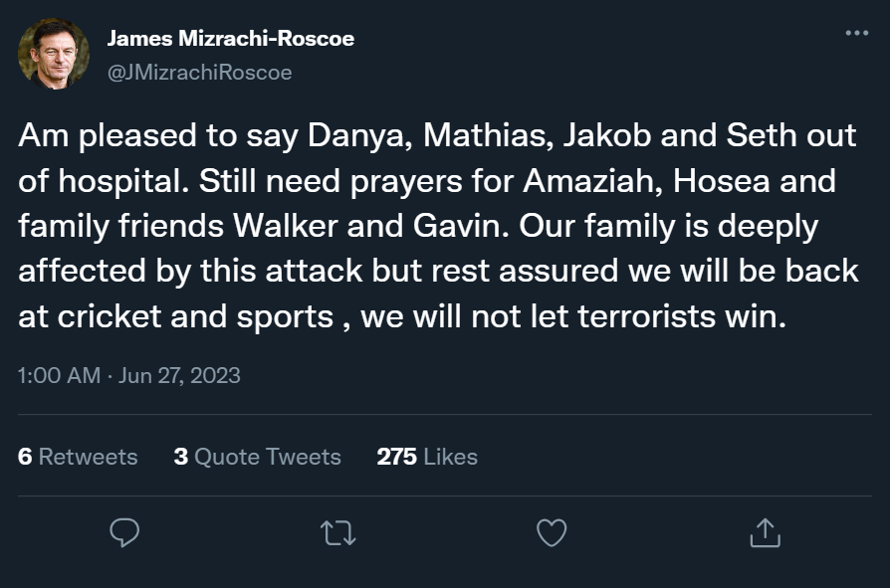
Task: Open the more options ellipsis menu
Action: click(x=854, y=33)
